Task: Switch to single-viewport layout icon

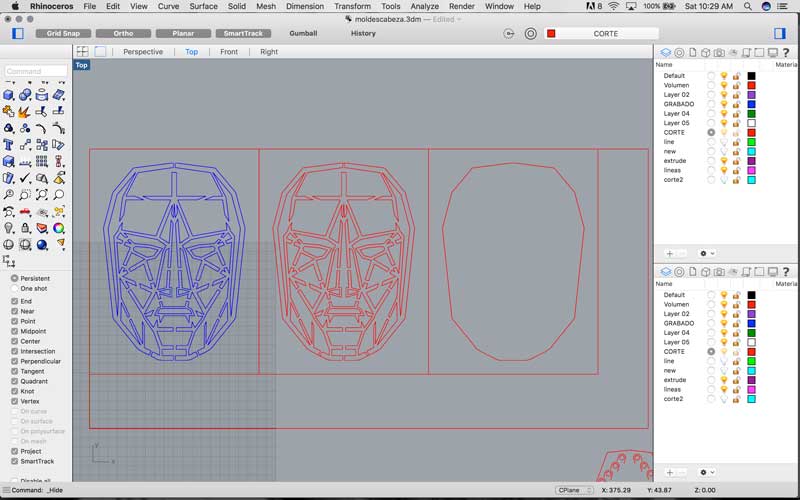Action: 100,52
